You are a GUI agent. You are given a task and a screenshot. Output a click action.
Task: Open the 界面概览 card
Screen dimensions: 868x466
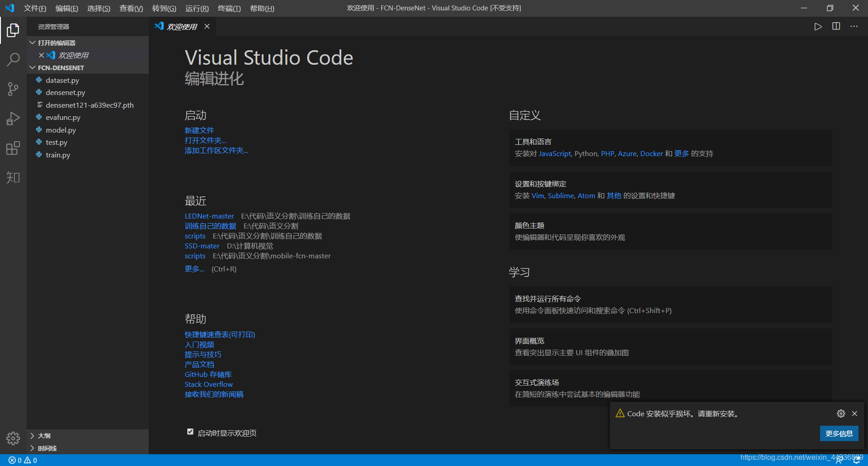(x=670, y=347)
